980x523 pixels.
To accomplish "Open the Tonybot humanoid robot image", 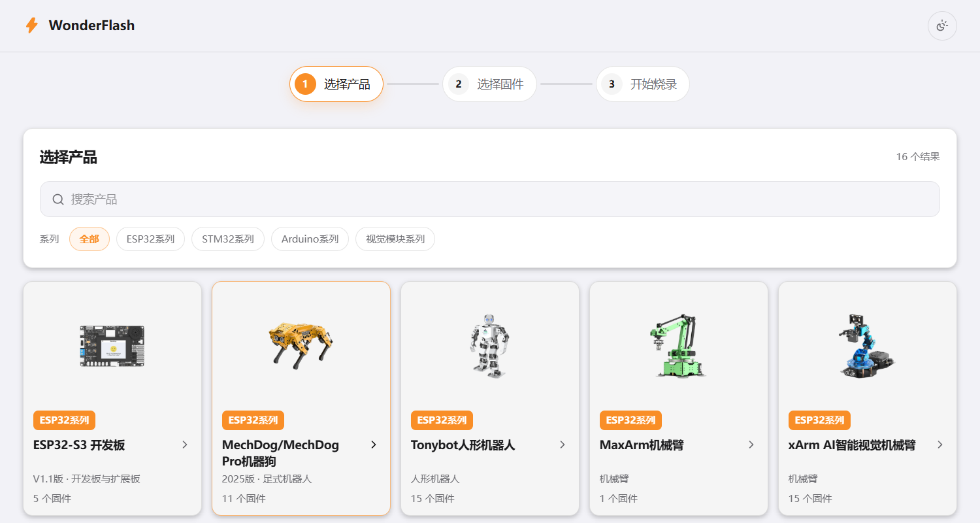I will (x=490, y=346).
